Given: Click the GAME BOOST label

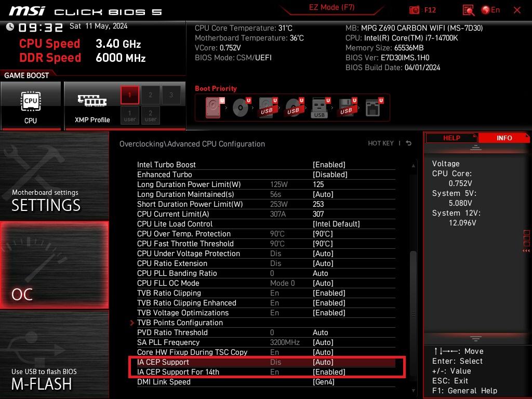Looking at the screenshot, I should pos(26,75).
